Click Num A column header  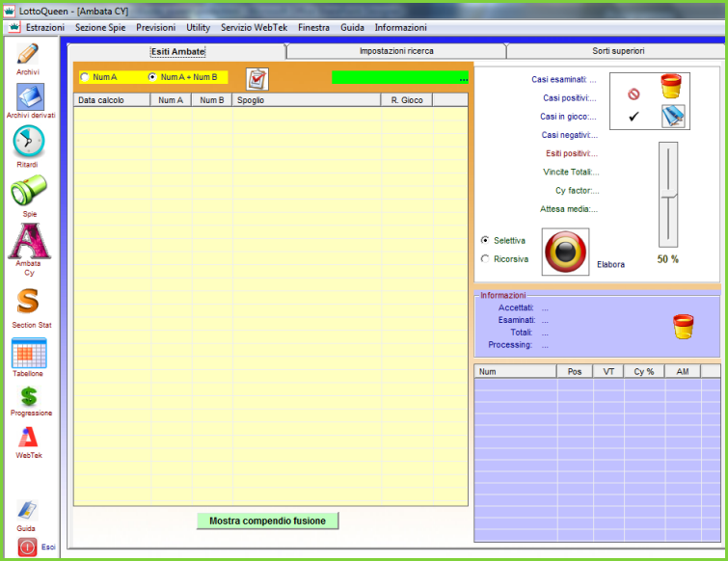(171, 100)
